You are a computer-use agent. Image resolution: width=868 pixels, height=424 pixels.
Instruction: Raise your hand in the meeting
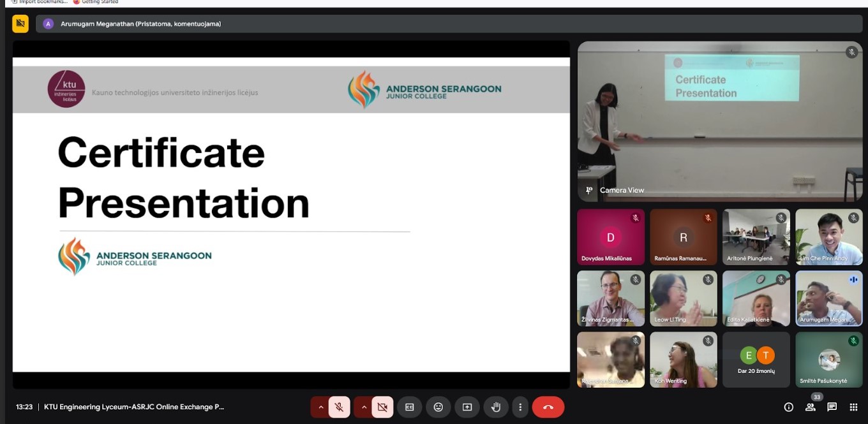point(496,407)
